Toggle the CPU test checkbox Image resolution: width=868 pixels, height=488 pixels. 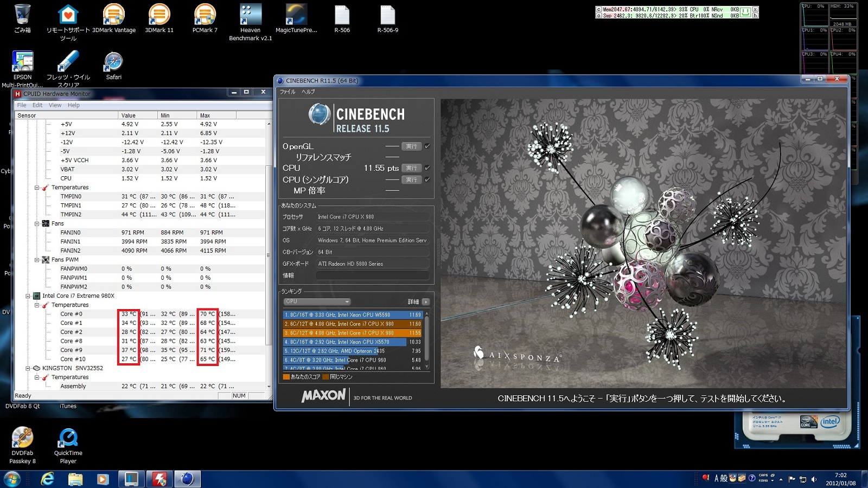point(427,168)
